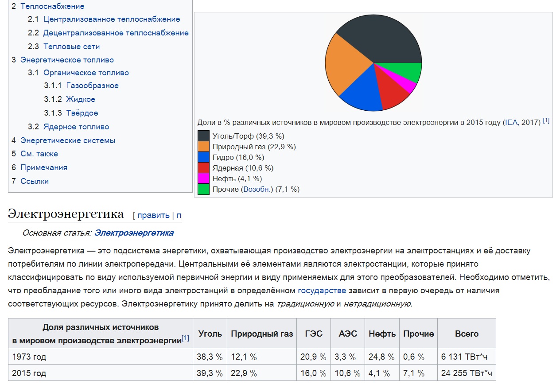The width and height of the screenshot is (556, 392).
Task: Jump to 6 Примечания
Action: [39, 167]
